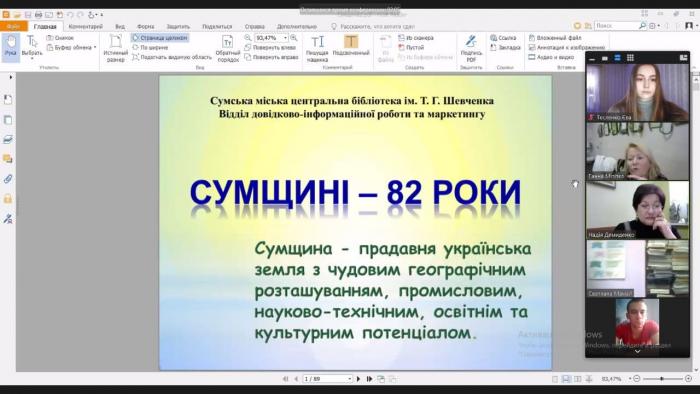The image size is (700, 394).
Task: Switch Zoom panel to gallery grid view
Action: click(x=630, y=58)
